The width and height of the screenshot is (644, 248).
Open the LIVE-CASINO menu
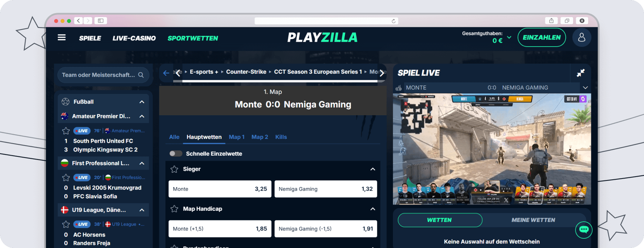click(x=134, y=38)
